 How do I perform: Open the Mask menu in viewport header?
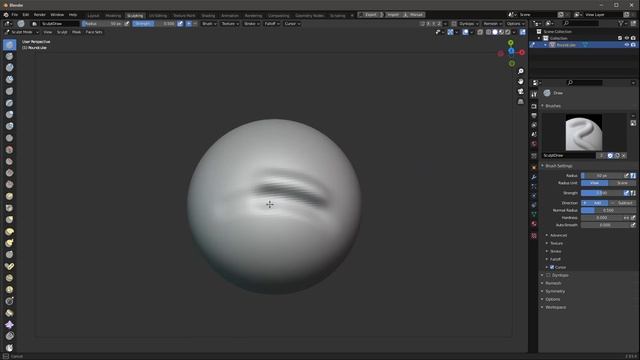[x=76, y=32]
